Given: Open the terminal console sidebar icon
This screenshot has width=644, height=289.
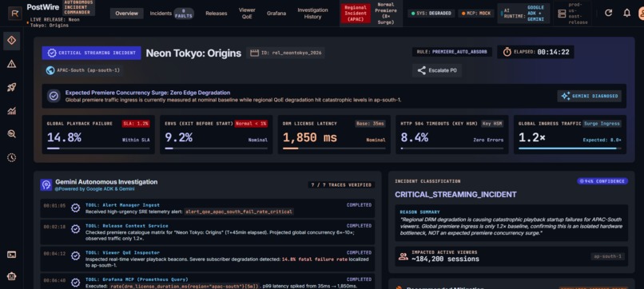Looking at the screenshot, I should [11, 255].
